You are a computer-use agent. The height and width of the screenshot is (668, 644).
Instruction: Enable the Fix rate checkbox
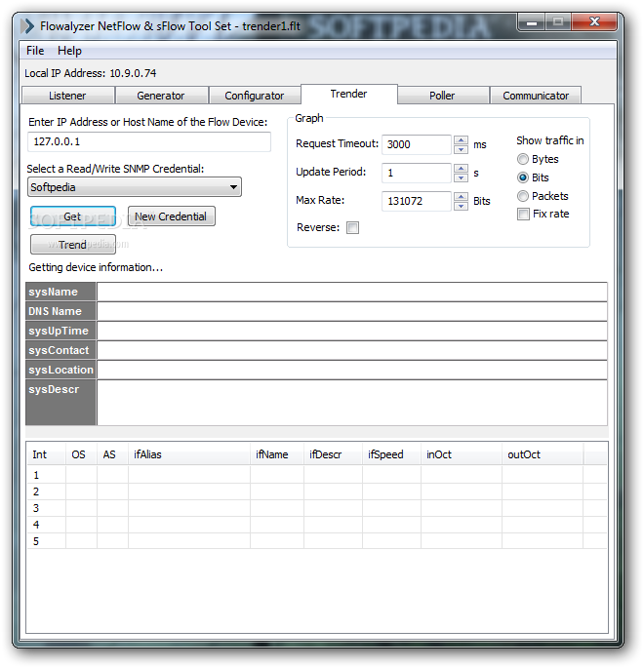pyautogui.click(x=523, y=214)
